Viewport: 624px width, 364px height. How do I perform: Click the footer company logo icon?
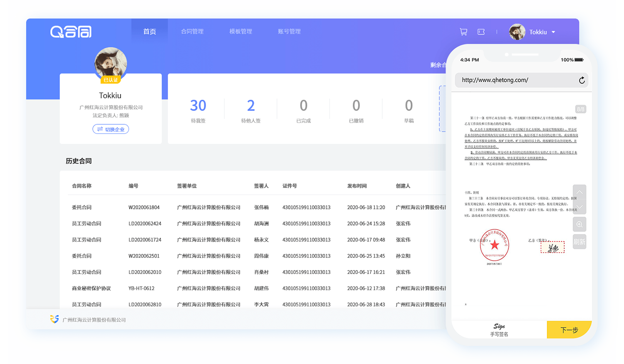[x=54, y=319]
